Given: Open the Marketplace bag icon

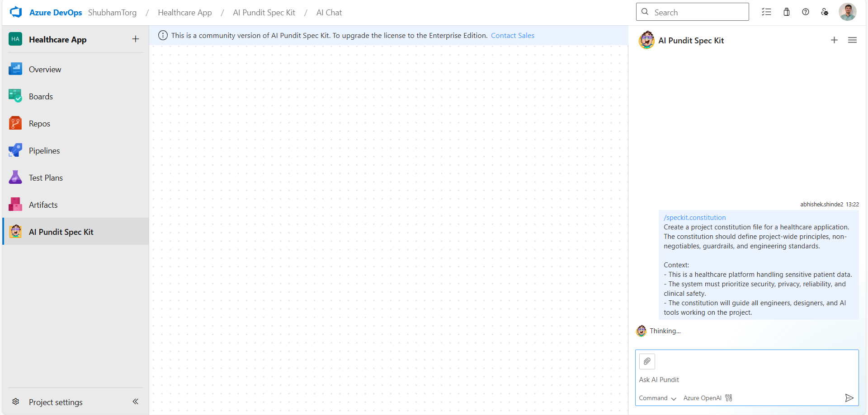Looking at the screenshot, I should (x=786, y=12).
